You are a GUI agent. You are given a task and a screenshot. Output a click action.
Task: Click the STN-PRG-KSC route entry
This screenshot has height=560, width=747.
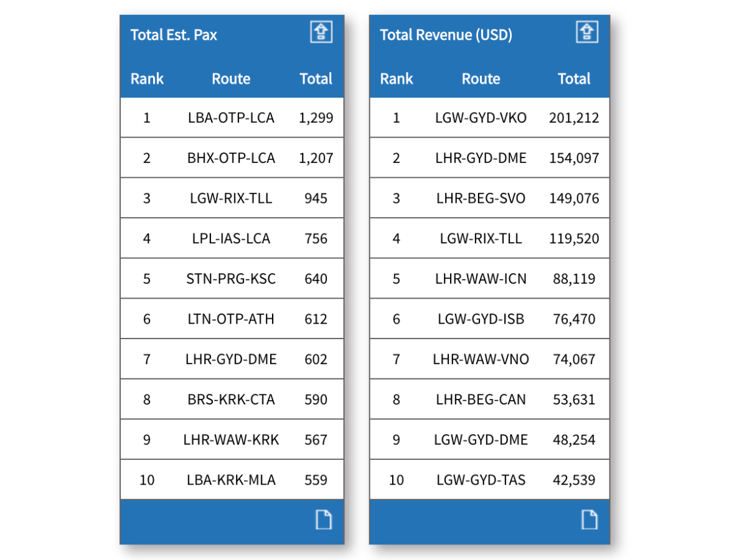click(x=231, y=279)
